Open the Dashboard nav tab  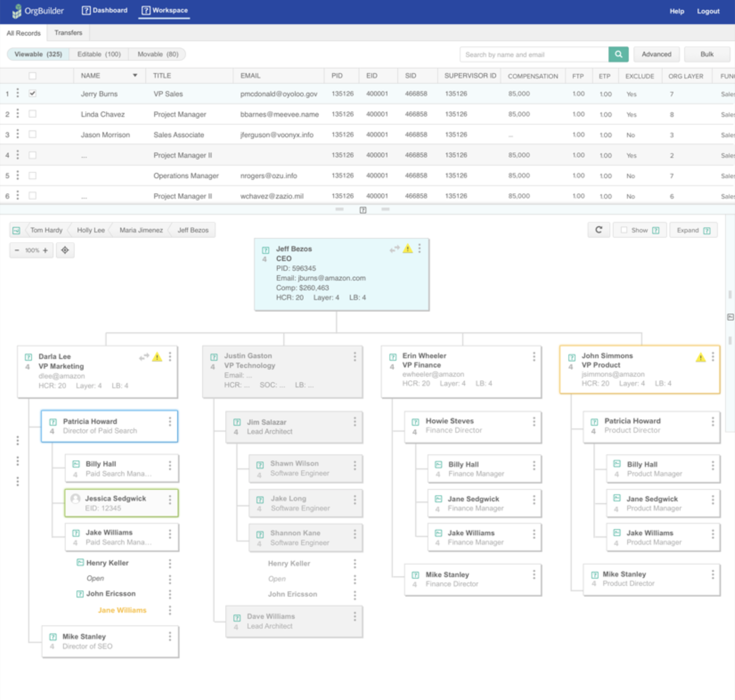coord(105,10)
